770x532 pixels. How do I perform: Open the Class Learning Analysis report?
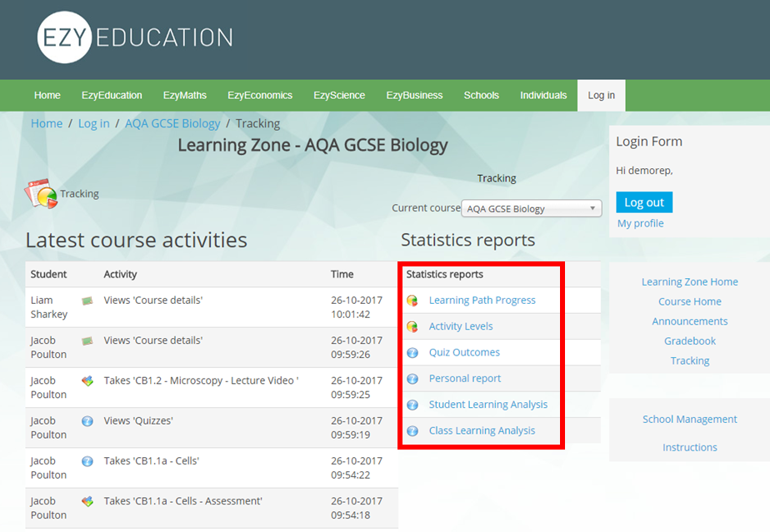click(x=482, y=430)
